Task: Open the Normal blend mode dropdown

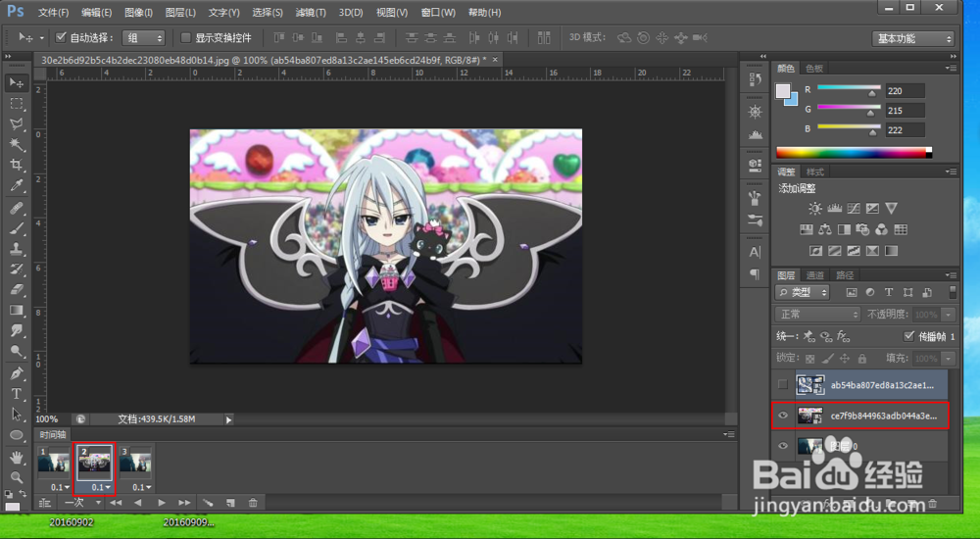Action: click(x=817, y=315)
